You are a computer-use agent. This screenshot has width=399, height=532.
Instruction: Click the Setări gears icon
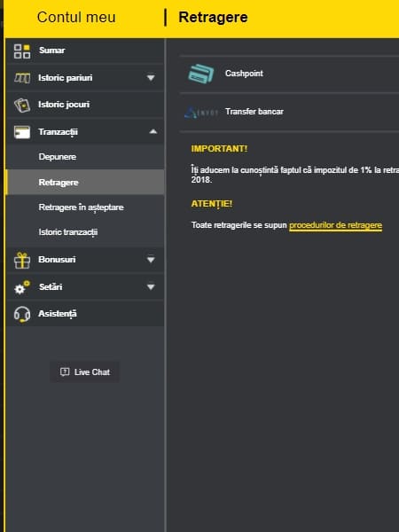point(22,287)
